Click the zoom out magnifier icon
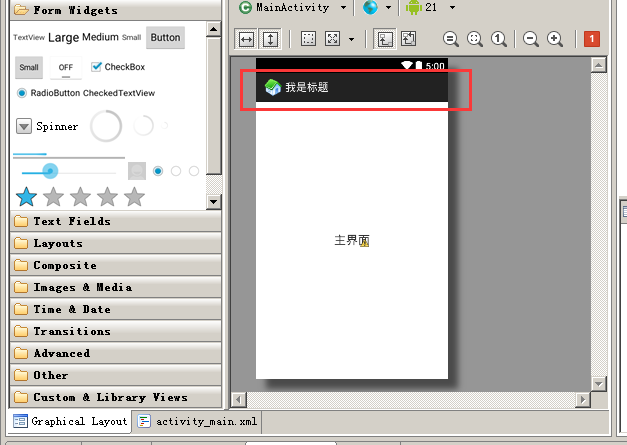 [x=530, y=39]
